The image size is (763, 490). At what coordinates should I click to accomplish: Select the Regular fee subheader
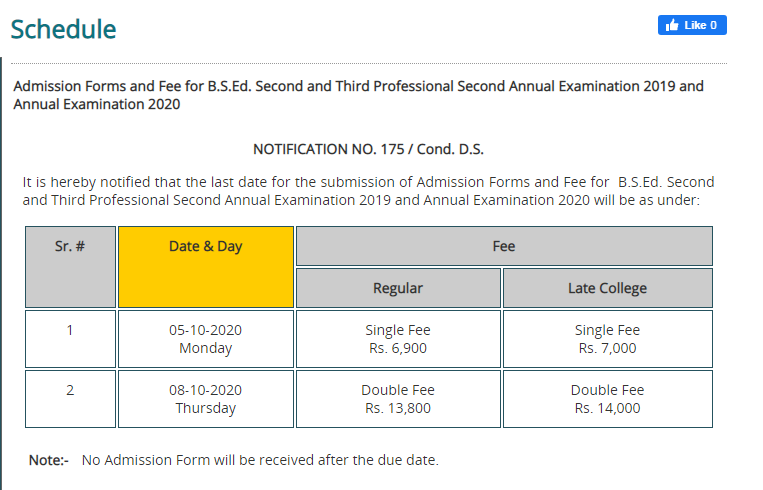[x=398, y=288]
